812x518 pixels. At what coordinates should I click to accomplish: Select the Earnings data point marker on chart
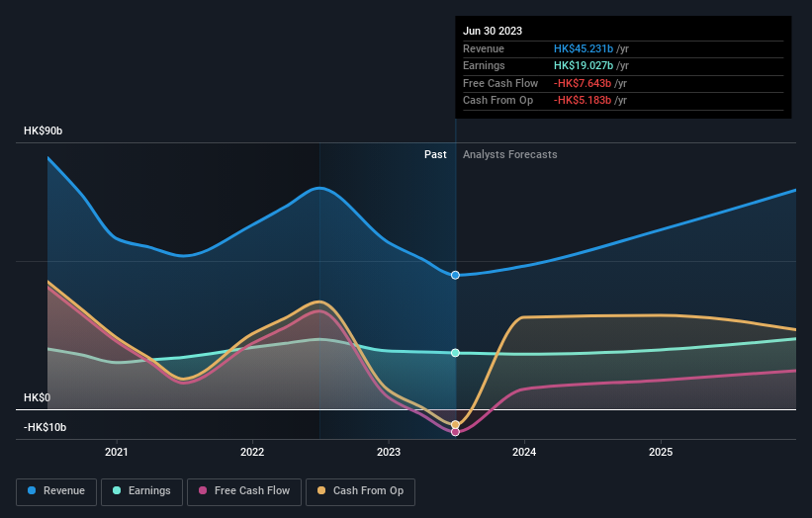point(455,353)
